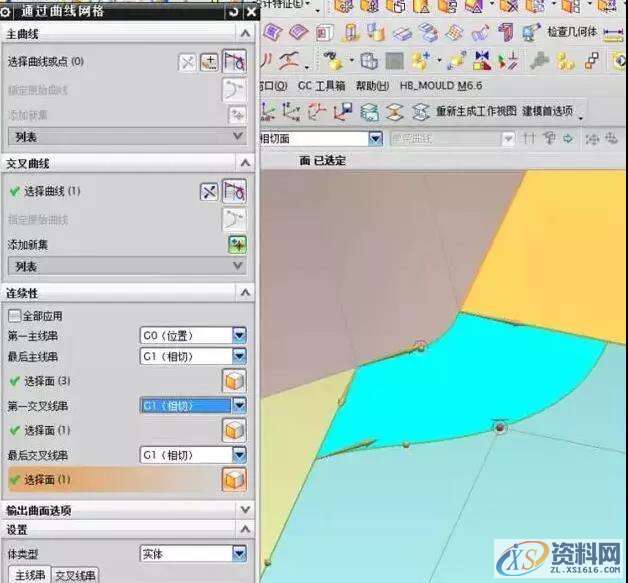Click highlighted face cube icon in orange row

[x=234, y=480]
